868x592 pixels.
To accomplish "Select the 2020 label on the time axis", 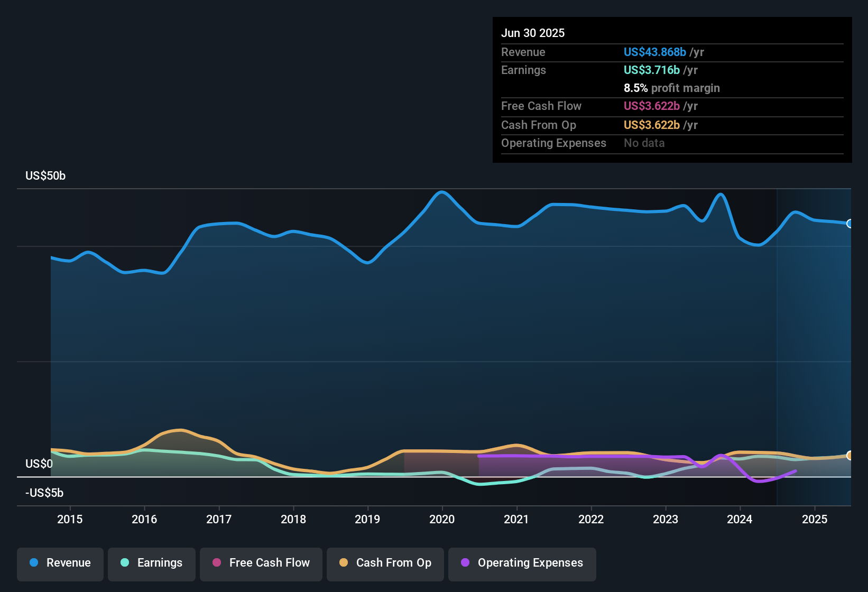I will (442, 520).
